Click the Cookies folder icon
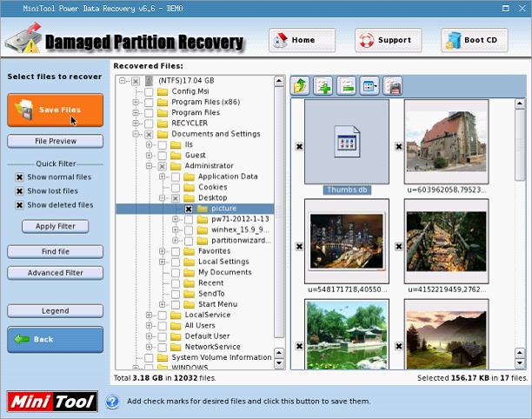 click(x=189, y=187)
